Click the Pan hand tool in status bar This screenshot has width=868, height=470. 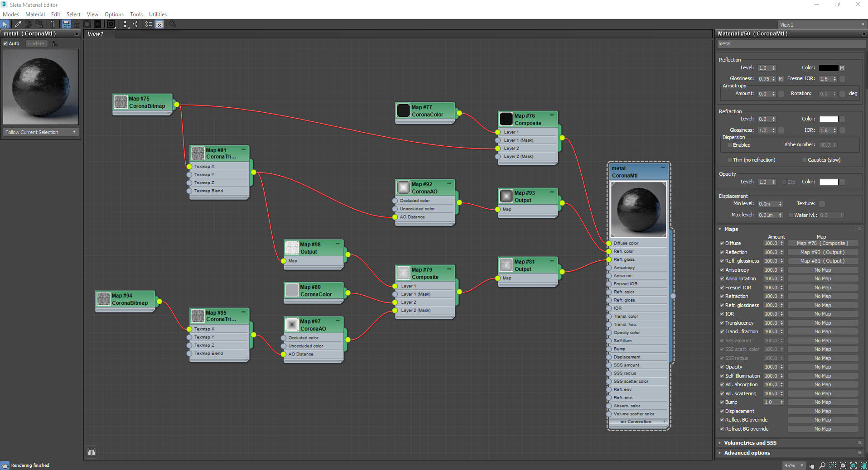pos(812,465)
